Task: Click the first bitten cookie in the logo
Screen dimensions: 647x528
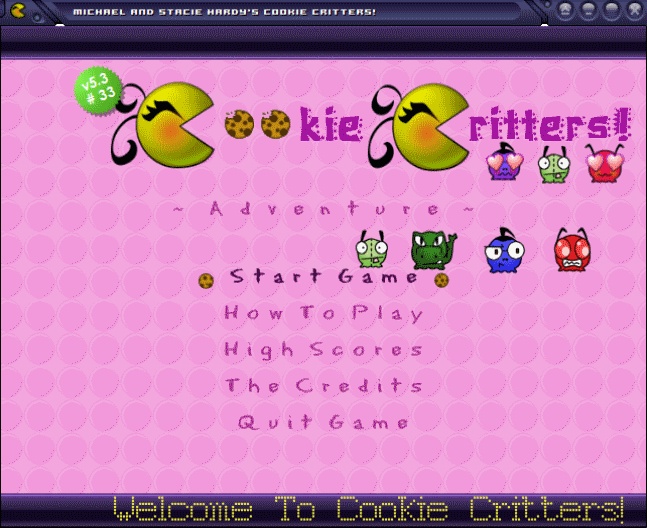Action: (x=239, y=124)
